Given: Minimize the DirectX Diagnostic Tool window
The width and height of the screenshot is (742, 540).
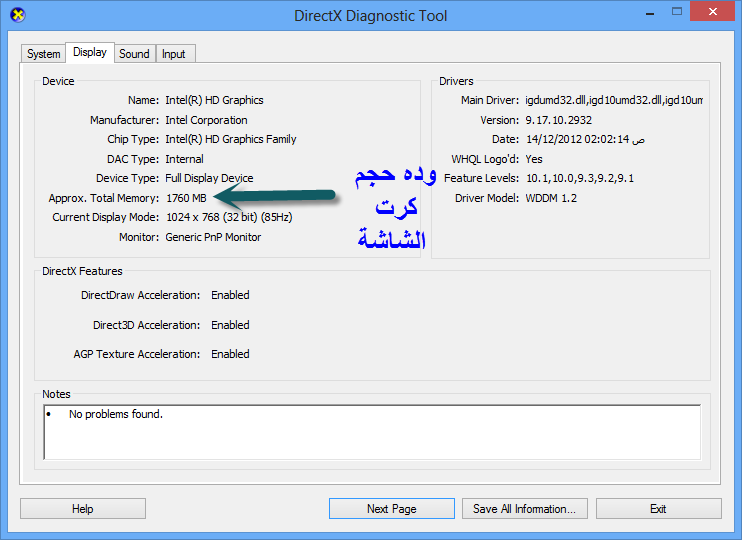Looking at the screenshot, I should 650,13.
